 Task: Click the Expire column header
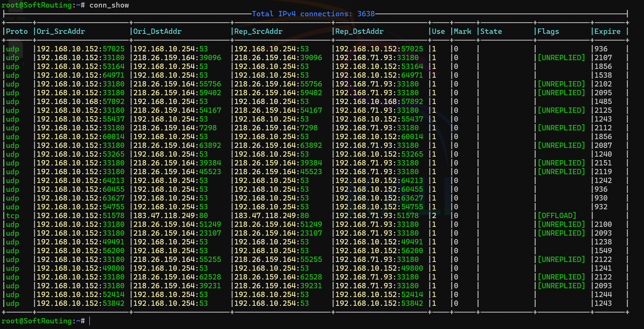click(x=607, y=31)
